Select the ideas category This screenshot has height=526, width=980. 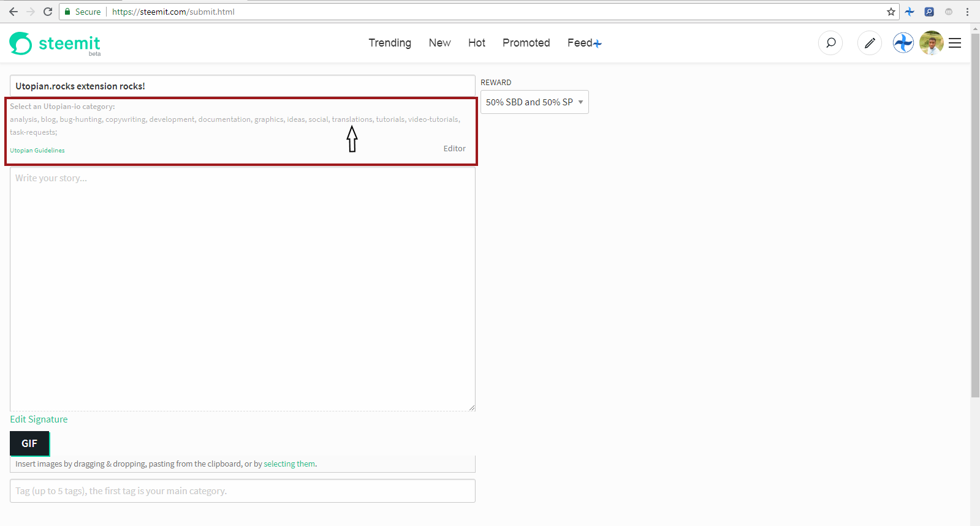[296, 119]
